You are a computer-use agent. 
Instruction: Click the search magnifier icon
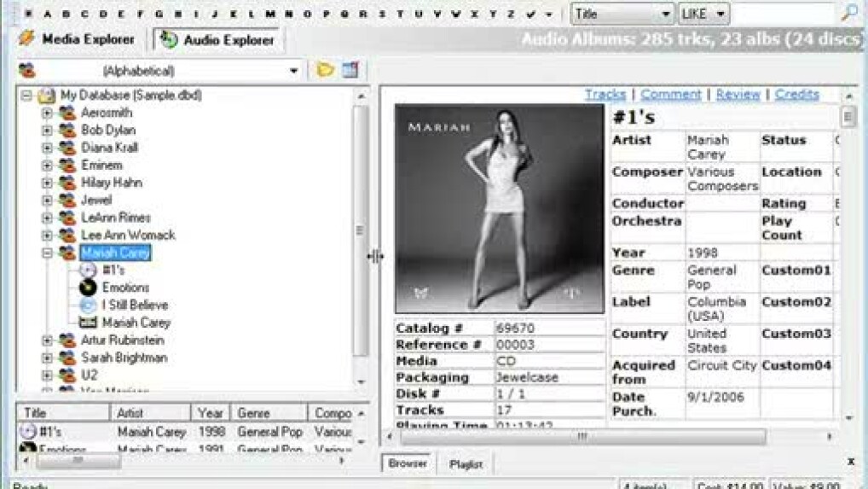pyautogui.click(x=849, y=14)
